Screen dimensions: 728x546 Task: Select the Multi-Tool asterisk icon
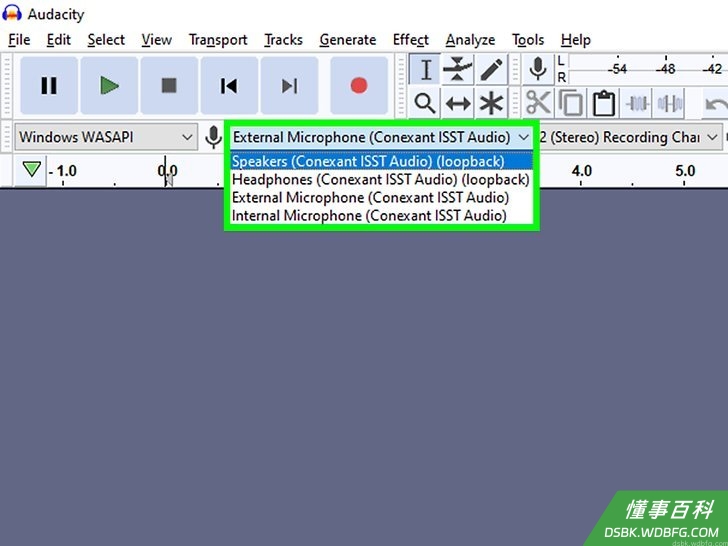click(x=491, y=103)
